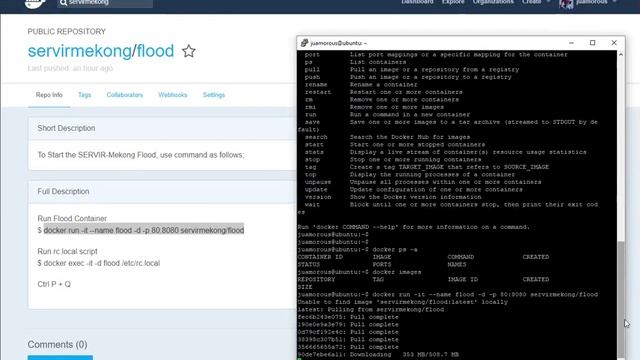Screen dimensions: 640x360
Task: Open the Dashboard nav link
Action: [417, 2]
